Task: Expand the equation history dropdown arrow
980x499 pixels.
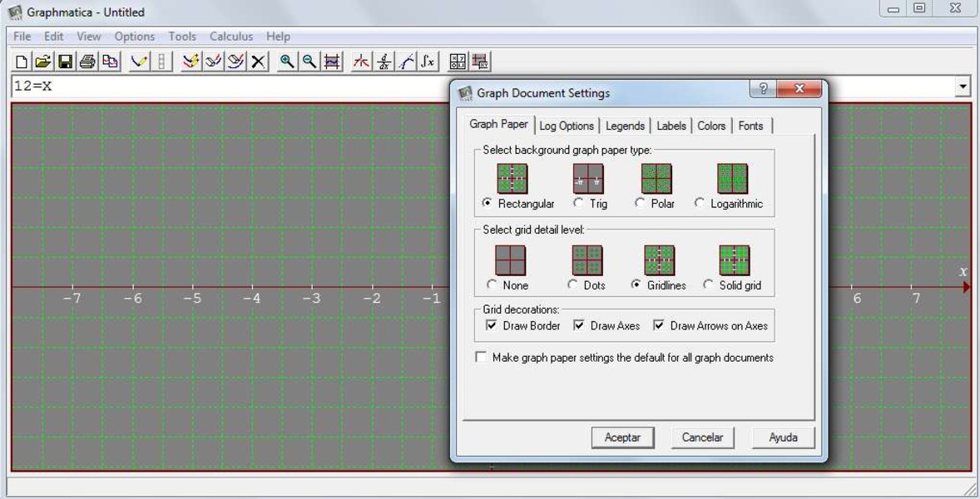Action: click(x=963, y=86)
